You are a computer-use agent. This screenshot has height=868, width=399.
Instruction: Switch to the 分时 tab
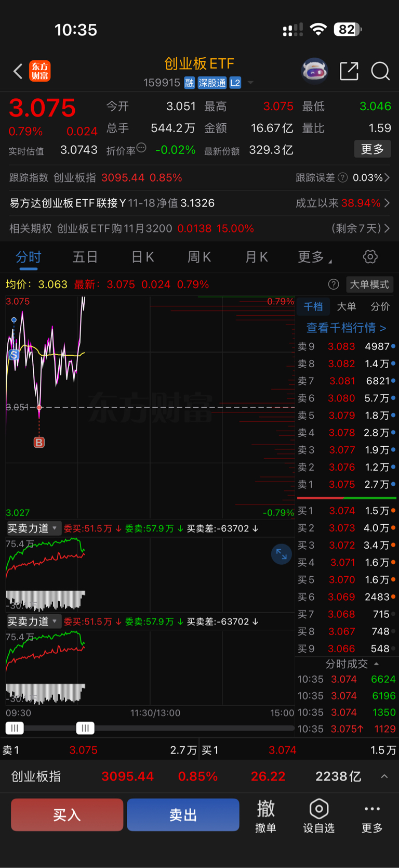[x=28, y=256]
